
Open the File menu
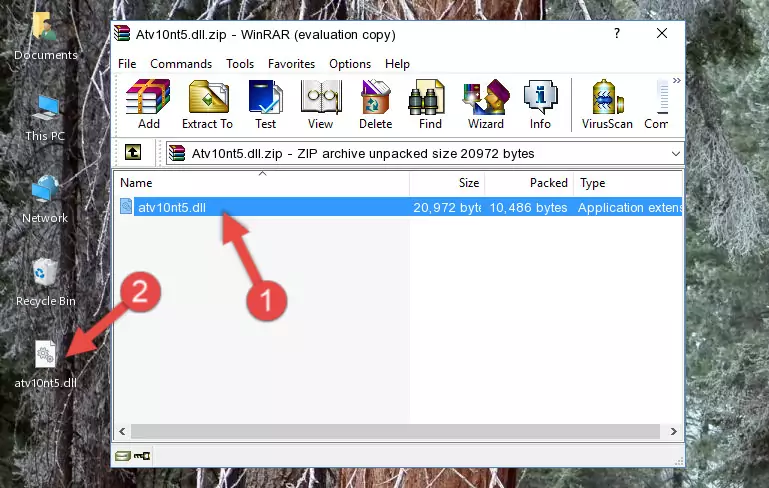click(x=127, y=64)
